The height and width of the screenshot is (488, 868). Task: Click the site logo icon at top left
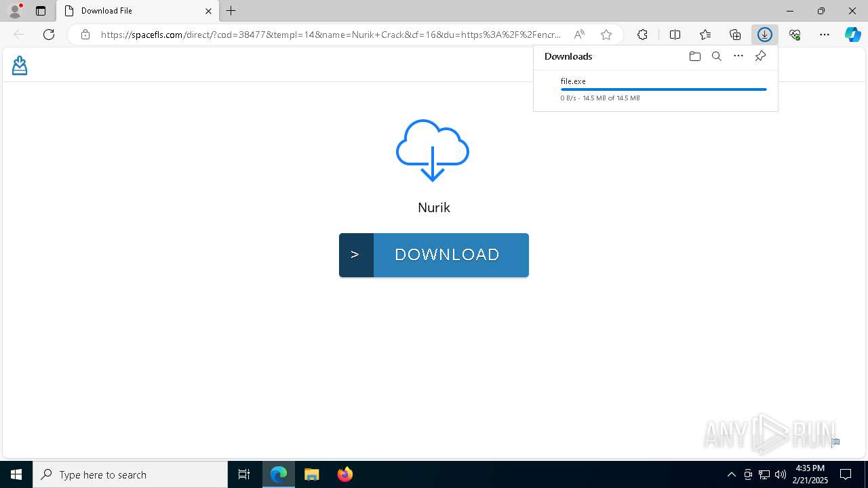pos(20,65)
